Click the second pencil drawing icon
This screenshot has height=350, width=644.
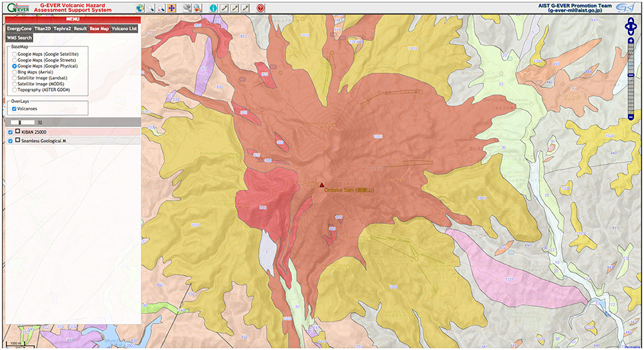[x=234, y=8]
